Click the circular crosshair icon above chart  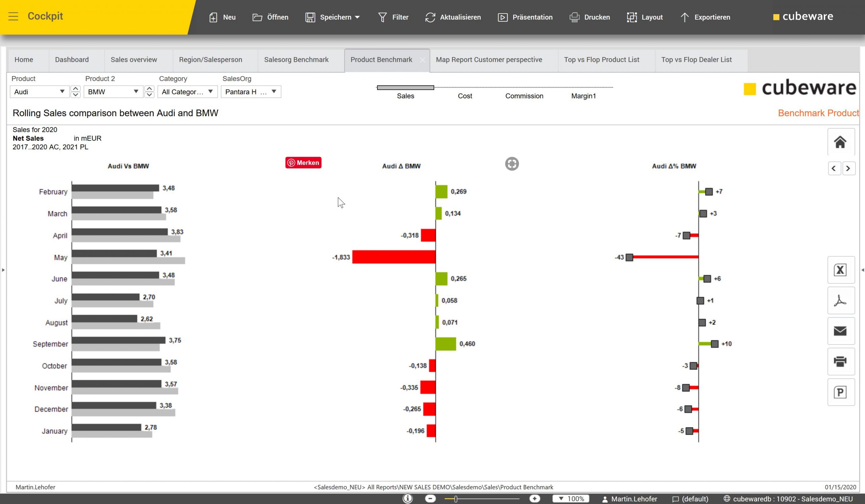pyautogui.click(x=512, y=163)
